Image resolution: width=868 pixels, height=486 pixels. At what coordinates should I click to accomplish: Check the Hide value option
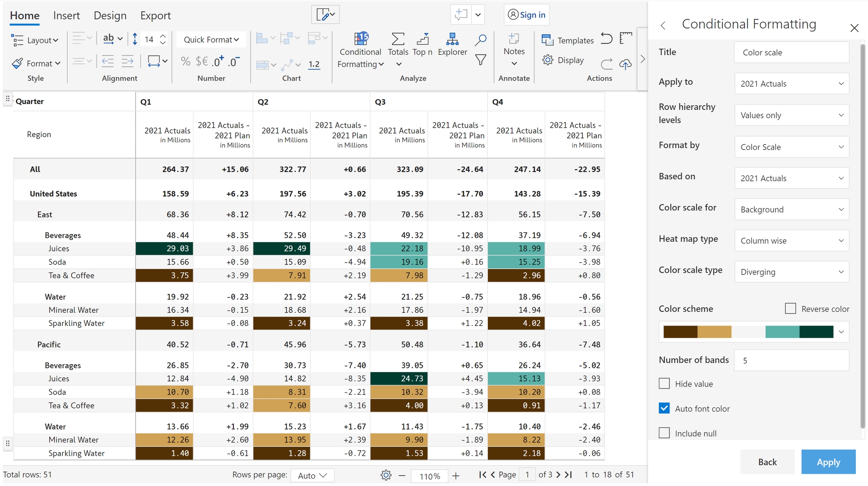(664, 384)
